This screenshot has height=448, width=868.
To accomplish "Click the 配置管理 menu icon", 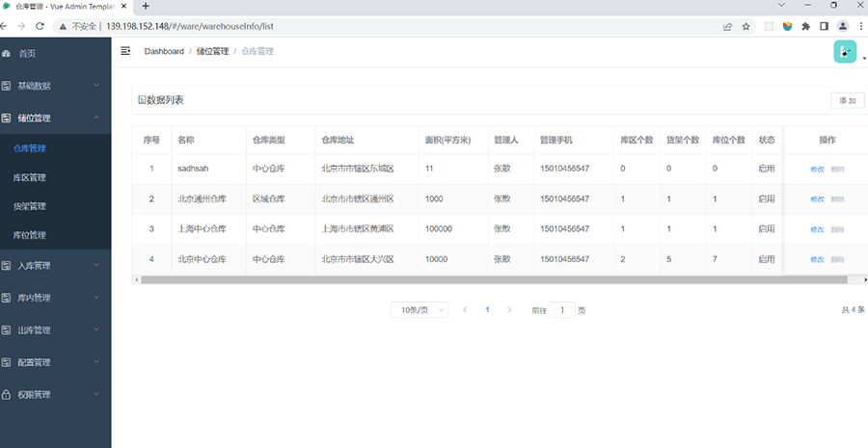I will point(6,362).
